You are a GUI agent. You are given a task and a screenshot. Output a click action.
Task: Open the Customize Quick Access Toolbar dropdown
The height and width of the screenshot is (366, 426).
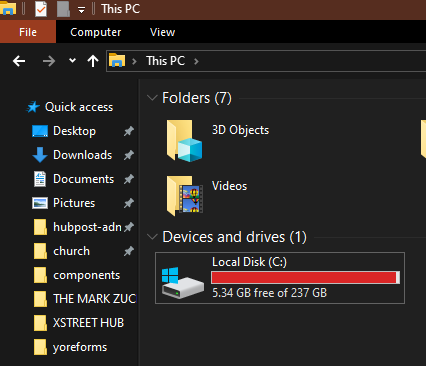pyautogui.click(x=81, y=10)
